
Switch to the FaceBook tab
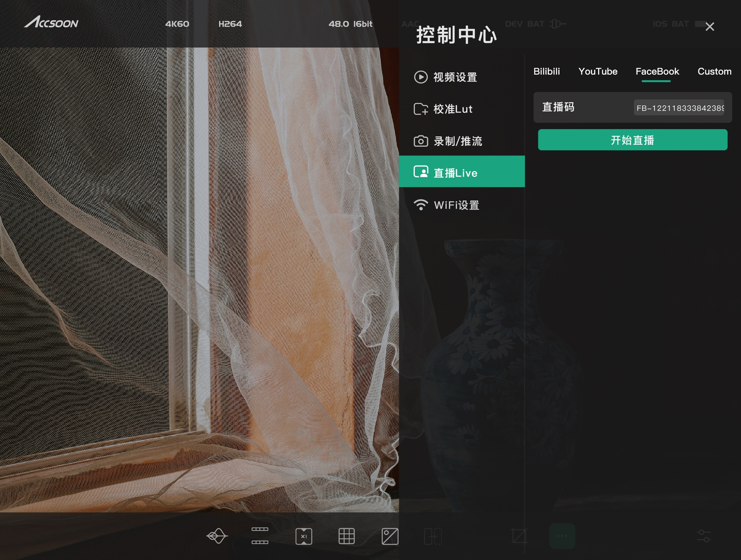pos(657,71)
